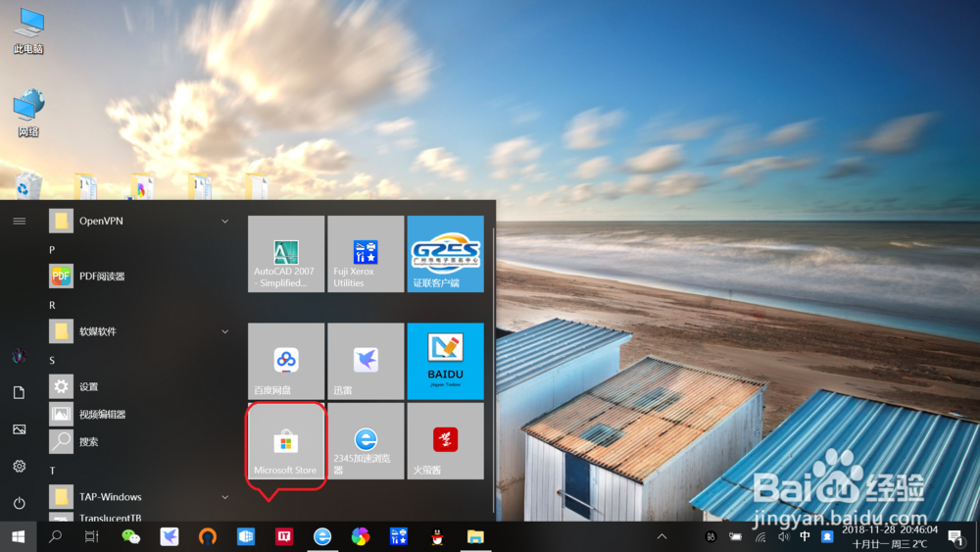Image resolution: width=980 pixels, height=552 pixels.
Task: Open the 2345 browser icon on taskbar
Action: point(322,536)
